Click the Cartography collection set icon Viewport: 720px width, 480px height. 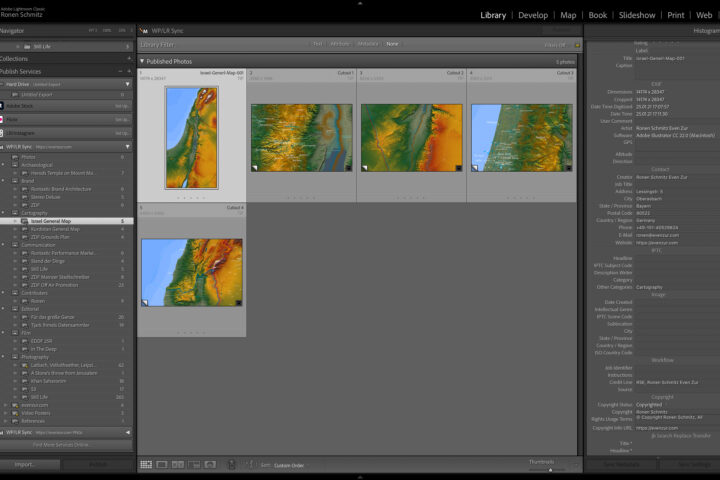point(15,213)
